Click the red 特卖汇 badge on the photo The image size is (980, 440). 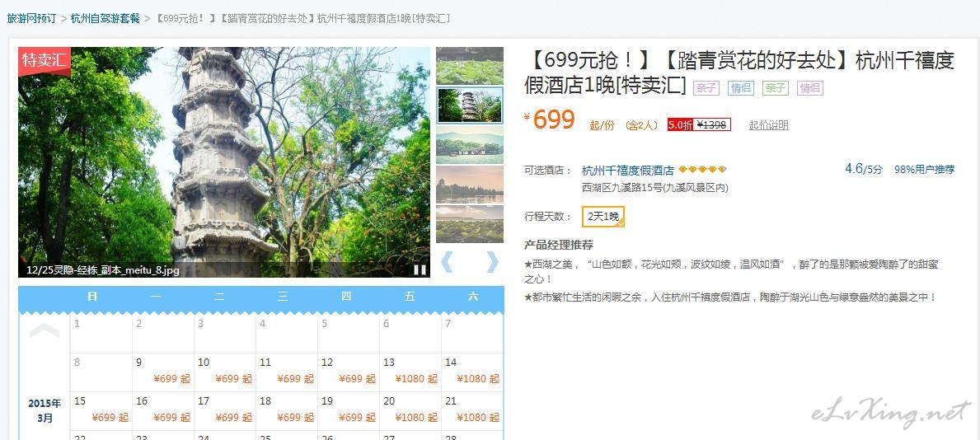(x=44, y=60)
